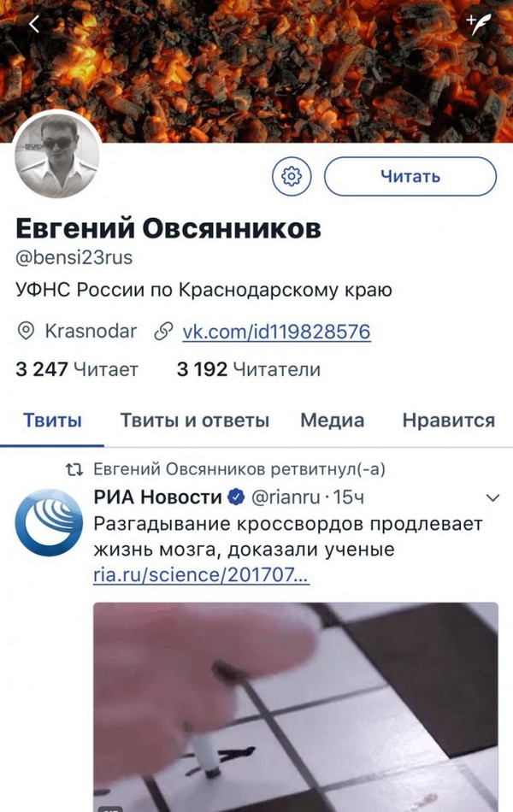Open Евгений Овсянников profile photo
Screen dimensions: 513x812
tap(57, 155)
